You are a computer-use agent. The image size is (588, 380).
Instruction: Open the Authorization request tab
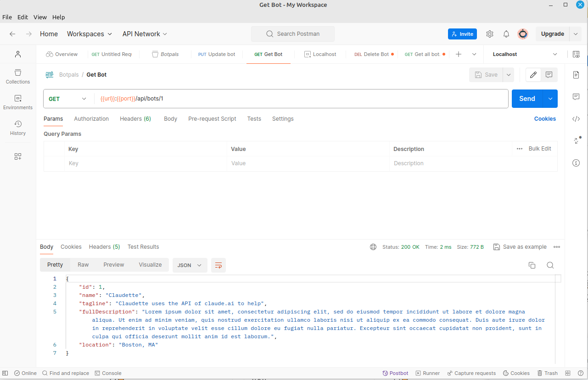click(x=91, y=119)
